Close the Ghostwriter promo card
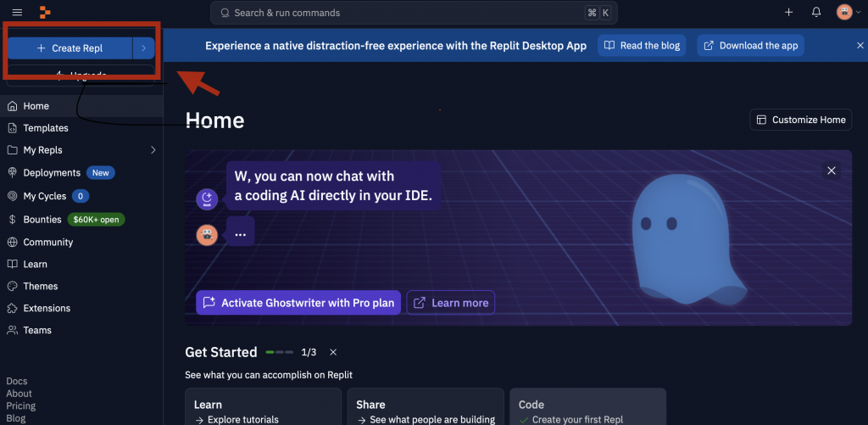This screenshot has height=425, width=868. tap(831, 171)
